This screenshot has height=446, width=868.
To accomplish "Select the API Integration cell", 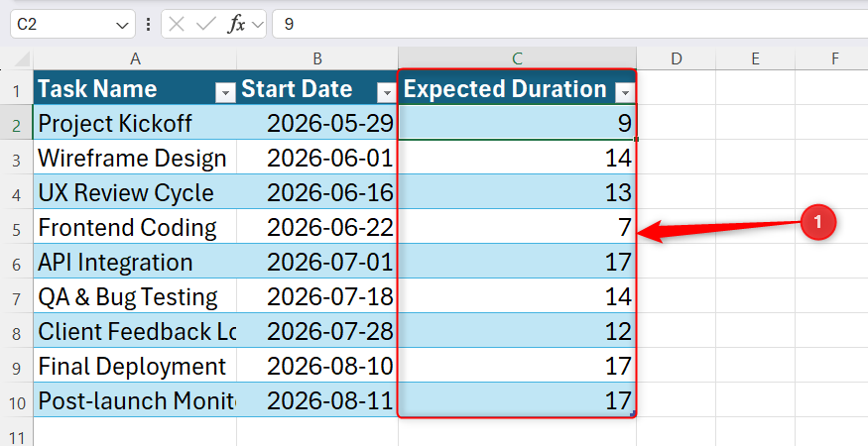I will coord(135,262).
